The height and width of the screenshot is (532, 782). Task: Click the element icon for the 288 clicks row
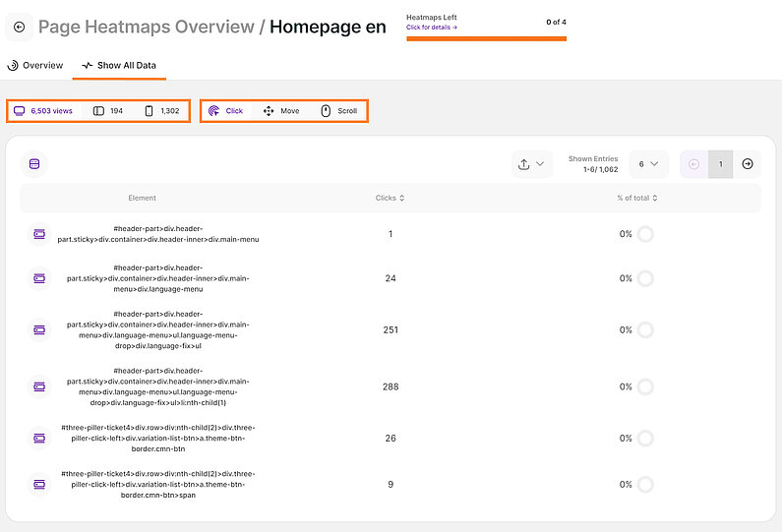point(39,386)
